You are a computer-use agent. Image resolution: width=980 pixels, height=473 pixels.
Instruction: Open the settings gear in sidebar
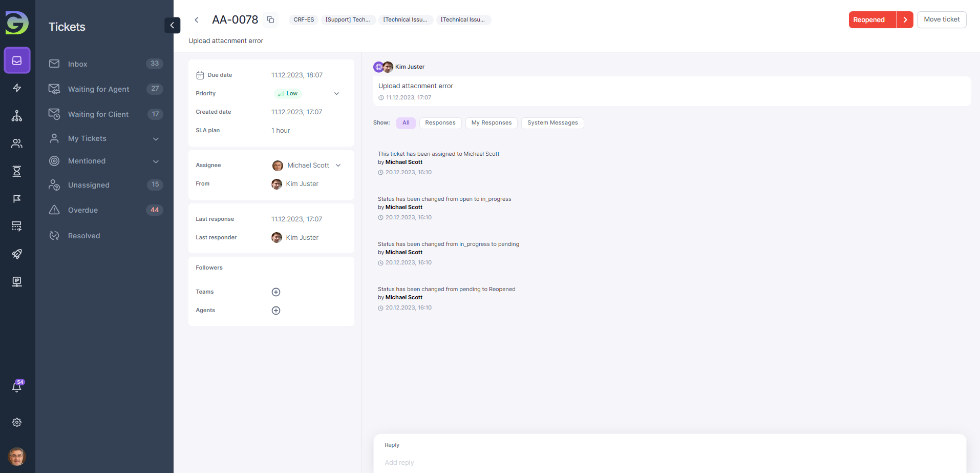click(17, 422)
